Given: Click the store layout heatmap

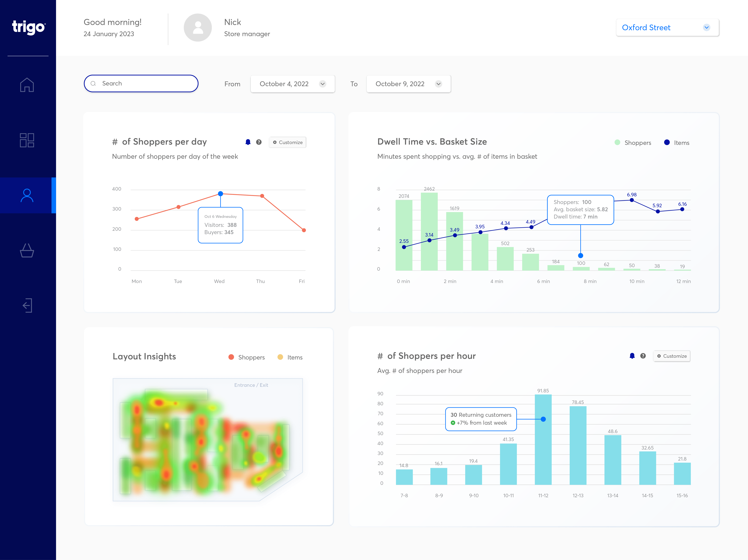Looking at the screenshot, I should coord(208,440).
